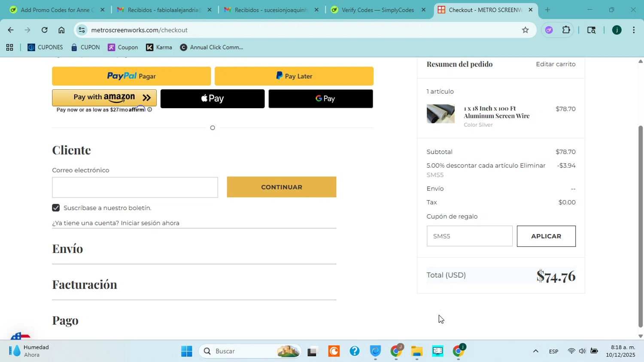Reload the checkout page
Viewport: 644px width, 362px height.
(x=45, y=30)
